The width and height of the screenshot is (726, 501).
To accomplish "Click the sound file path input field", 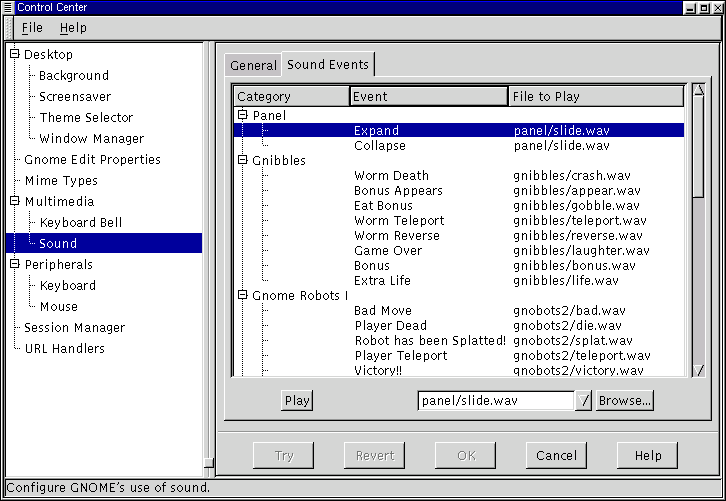I will point(495,401).
